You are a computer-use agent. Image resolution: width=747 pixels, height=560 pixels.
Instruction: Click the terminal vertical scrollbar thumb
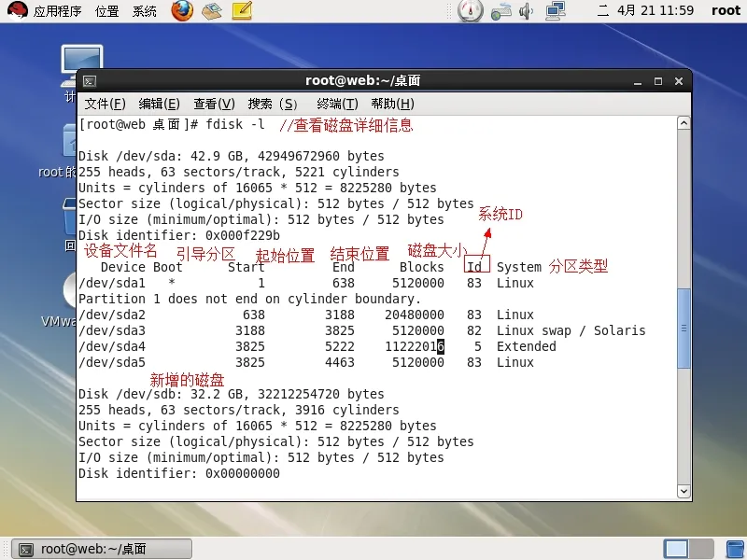click(684, 329)
